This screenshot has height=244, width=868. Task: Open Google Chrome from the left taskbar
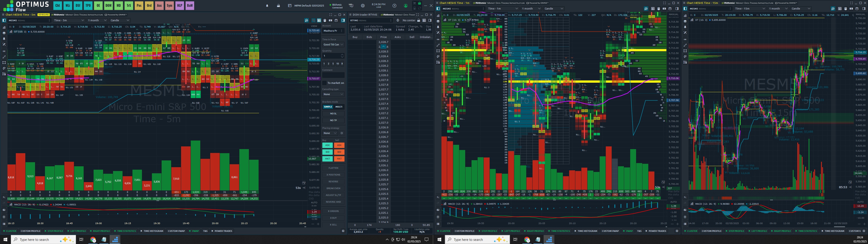pos(93,240)
